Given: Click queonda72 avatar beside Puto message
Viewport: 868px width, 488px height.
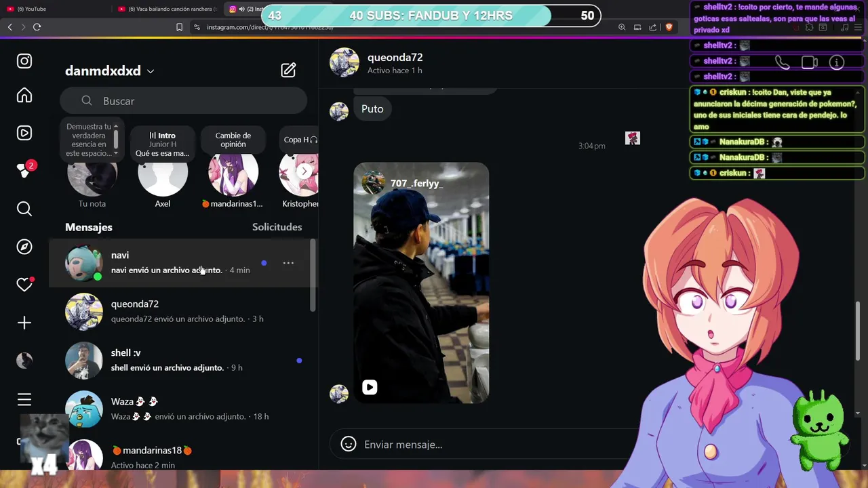Looking at the screenshot, I should (339, 110).
